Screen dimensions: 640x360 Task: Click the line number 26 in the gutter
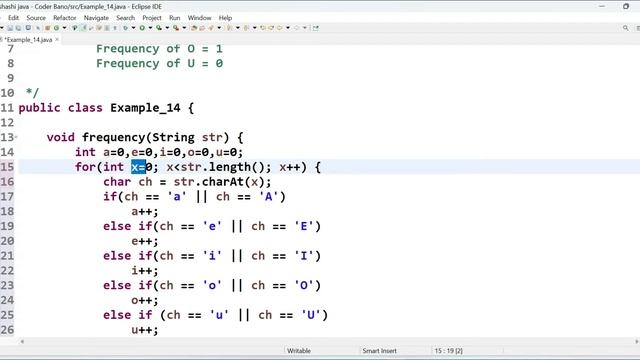7,330
